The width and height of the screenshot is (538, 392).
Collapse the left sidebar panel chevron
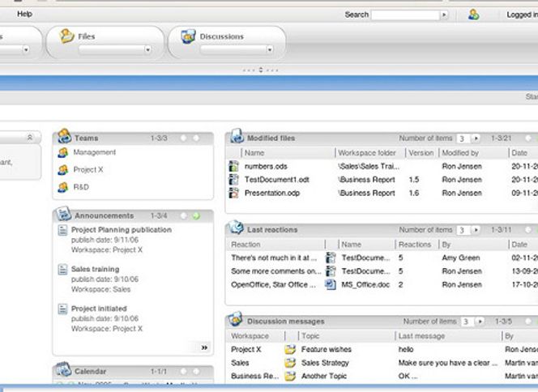(x=30, y=138)
